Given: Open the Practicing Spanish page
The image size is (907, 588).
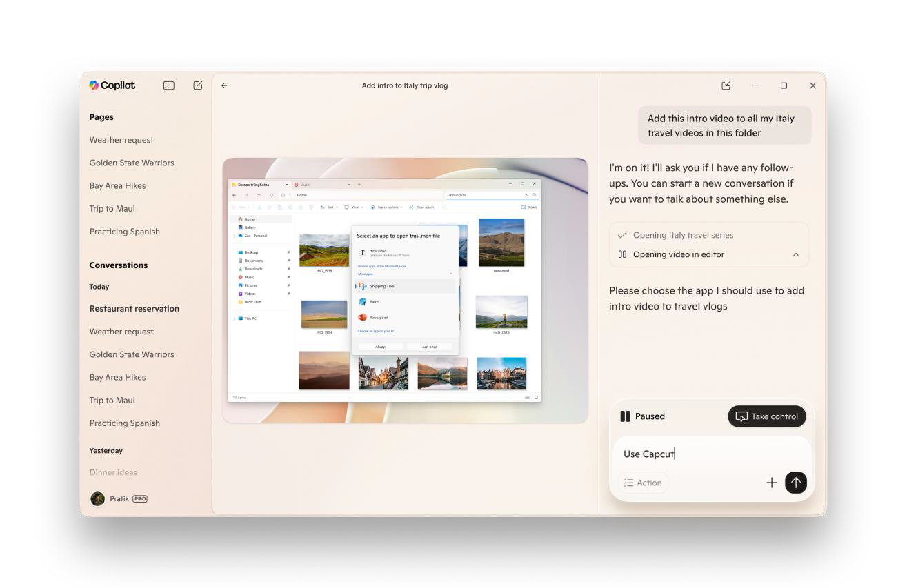Looking at the screenshot, I should tap(124, 232).
